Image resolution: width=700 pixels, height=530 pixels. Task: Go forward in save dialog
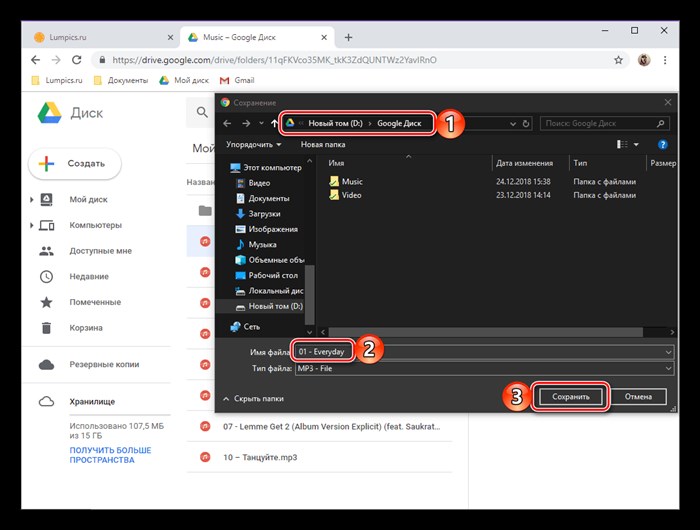pos(246,123)
